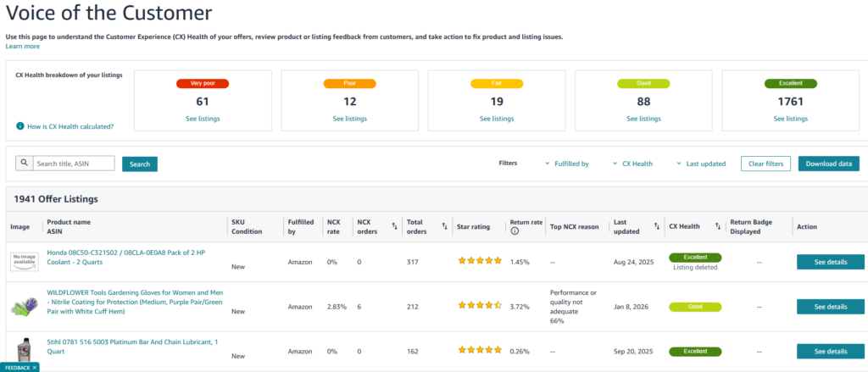Sort listings by Last updated arrows

click(656, 226)
